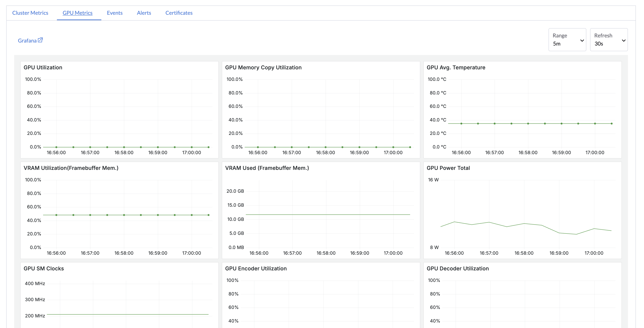Image resolution: width=644 pixels, height=328 pixels.
Task: Click the GPU Encoder Utilization title
Action: tap(256, 268)
